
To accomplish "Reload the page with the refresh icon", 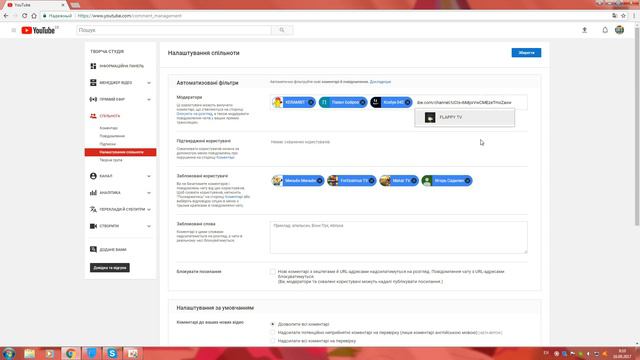I will pos(24,16).
